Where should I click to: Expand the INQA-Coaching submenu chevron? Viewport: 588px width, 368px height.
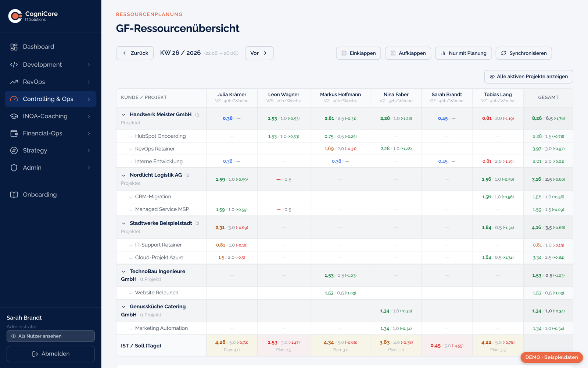coord(89,116)
